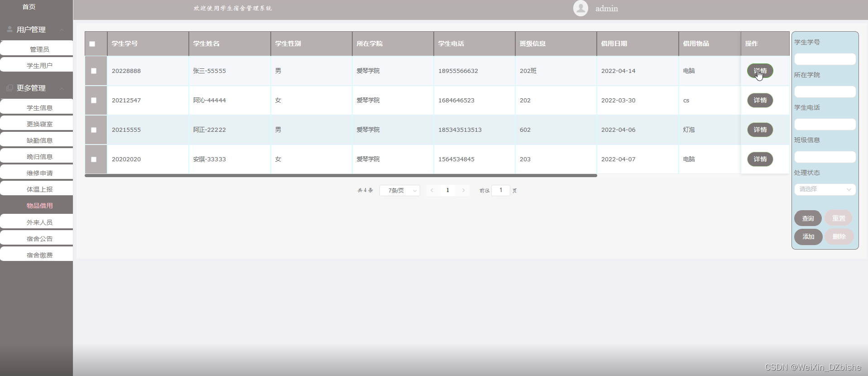
Task: Click the admin user avatar icon
Action: coord(580,8)
